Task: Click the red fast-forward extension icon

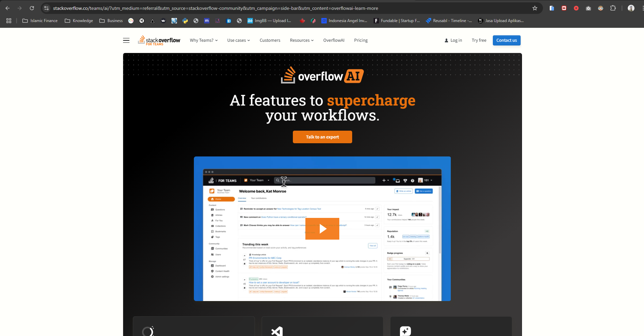Action: [564, 8]
